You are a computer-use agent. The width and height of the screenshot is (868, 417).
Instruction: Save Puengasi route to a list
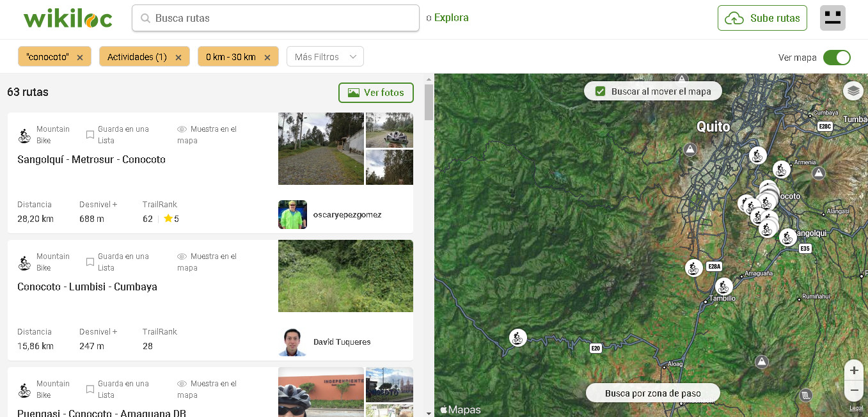point(118,389)
